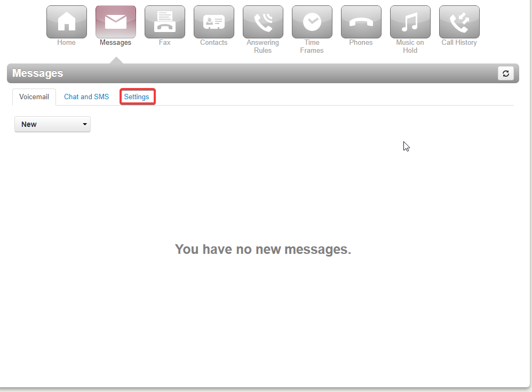Refresh the Messages panel
The height and width of the screenshot is (392, 532).
click(505, 74)
